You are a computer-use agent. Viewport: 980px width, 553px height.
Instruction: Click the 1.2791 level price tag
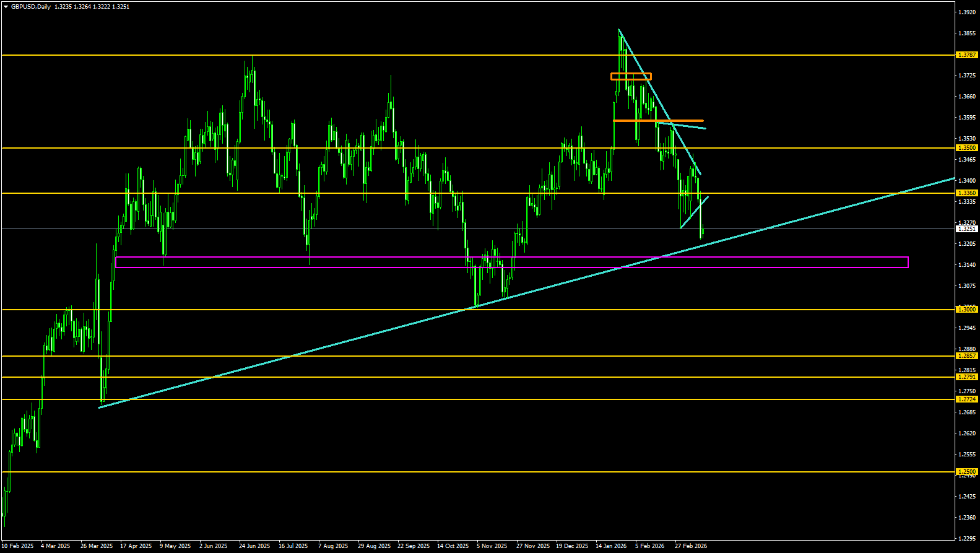pyautogui.click(x=967, y=377)
